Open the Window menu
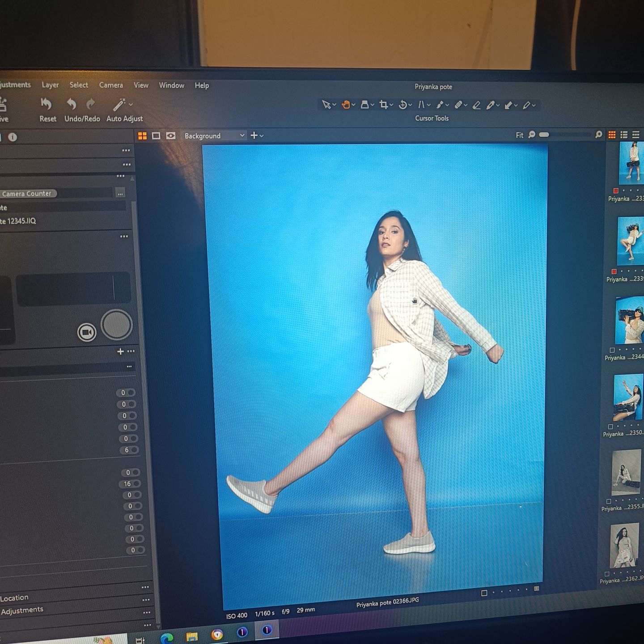The height and width of the screenshot is (644, 644). click(x=172, y=85)
